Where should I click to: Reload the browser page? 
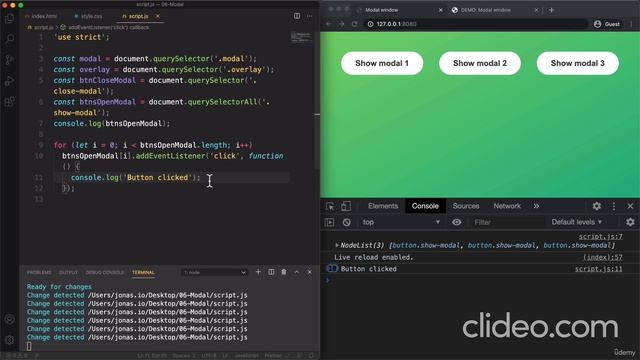point(354,24)
